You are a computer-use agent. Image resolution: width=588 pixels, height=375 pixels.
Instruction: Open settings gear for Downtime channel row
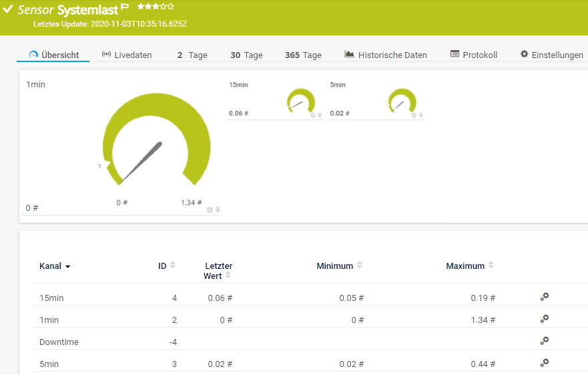click(544, 341)
